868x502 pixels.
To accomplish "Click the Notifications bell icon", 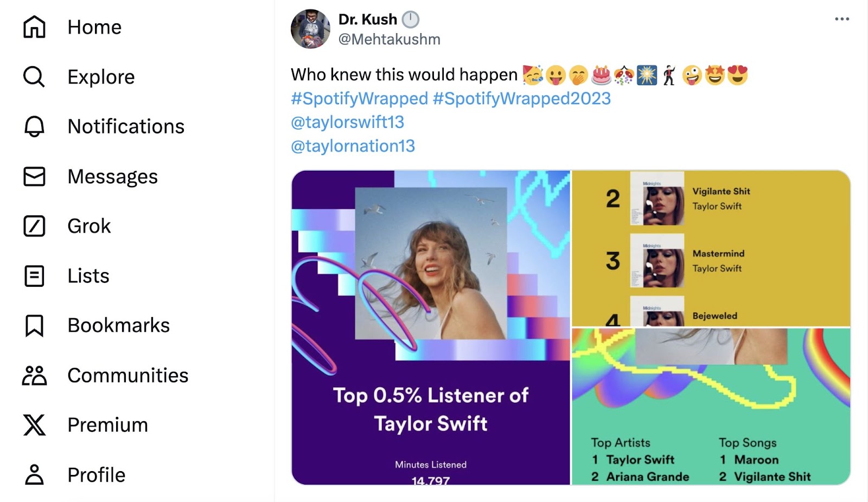I will click(34, 126).
